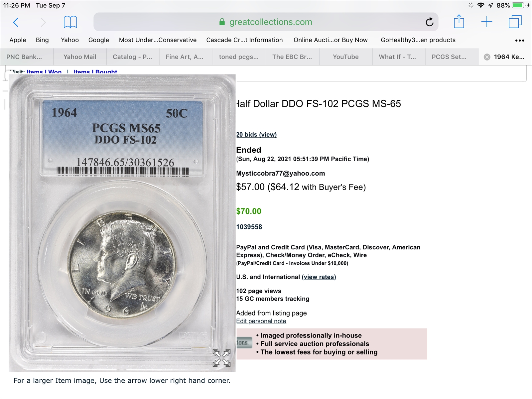Open the shipping view rates link
The image size is (532, 399).
319,277
